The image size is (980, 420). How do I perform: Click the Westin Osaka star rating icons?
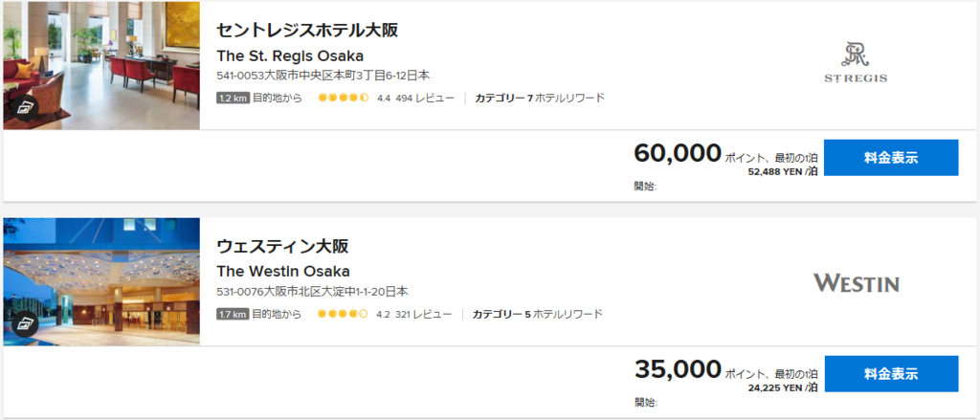click(x=343, y=314)
